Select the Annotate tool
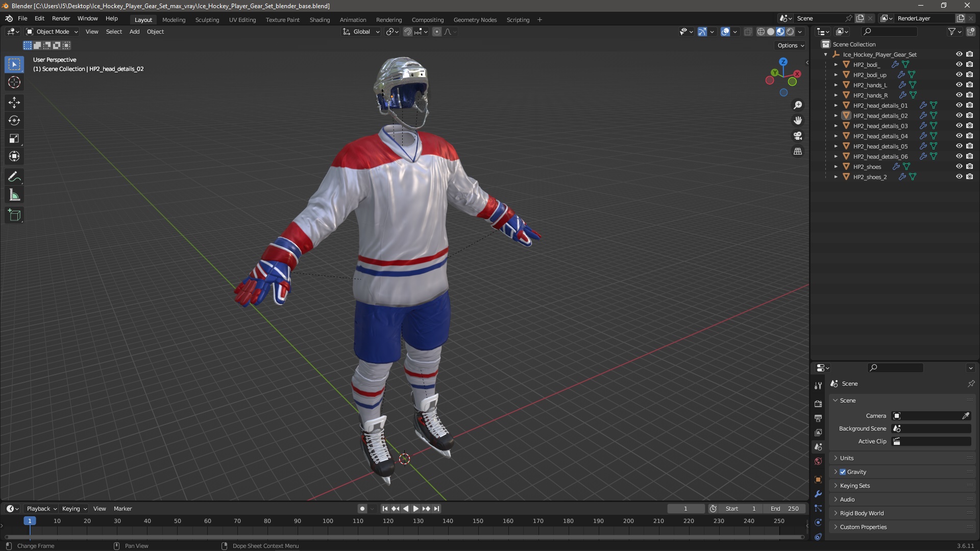Screen dimensions: 980x551 tap(14, 177)
